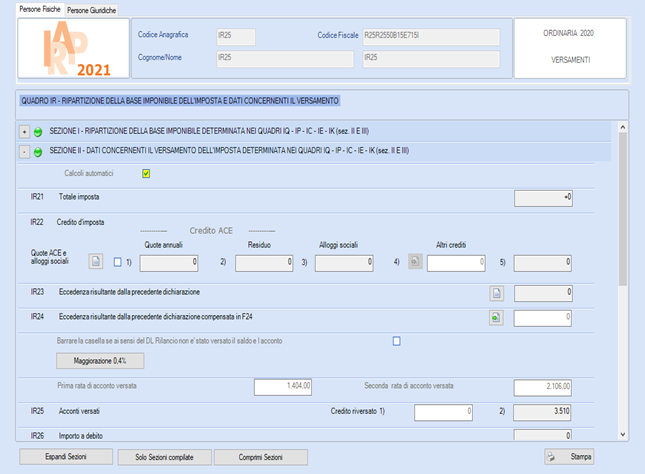Tick the Quote ACE e alloggi sociali checkbox
The image size is (645, 474).
(118, 262)
